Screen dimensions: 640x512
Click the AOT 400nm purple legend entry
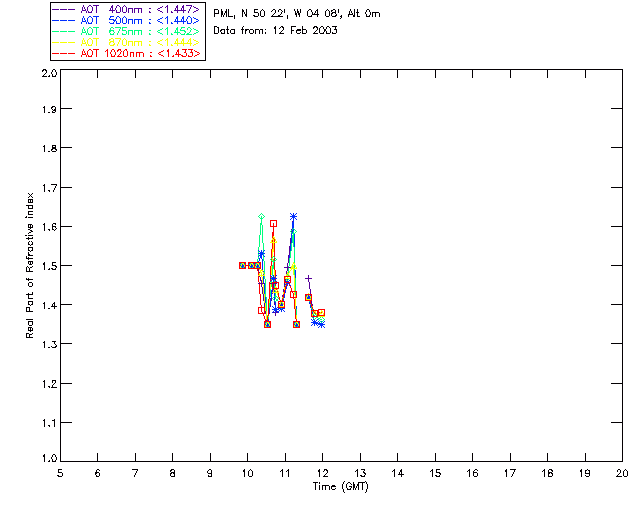[126, 9]
